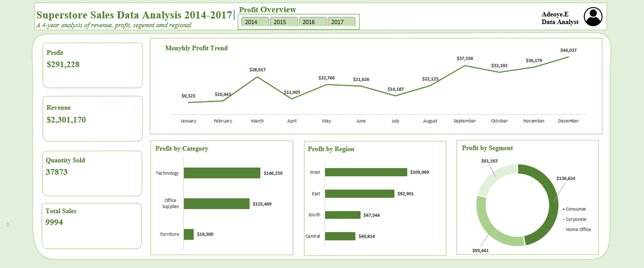This screenshot has height=268, width=644.
Task: Click the April data label $11,905
Action: point(292,92)
